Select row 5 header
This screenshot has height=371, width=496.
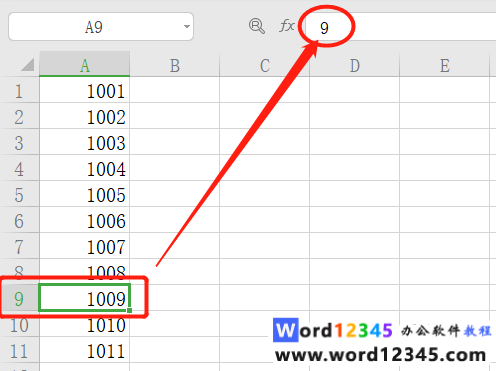click(x=19, y=194)
